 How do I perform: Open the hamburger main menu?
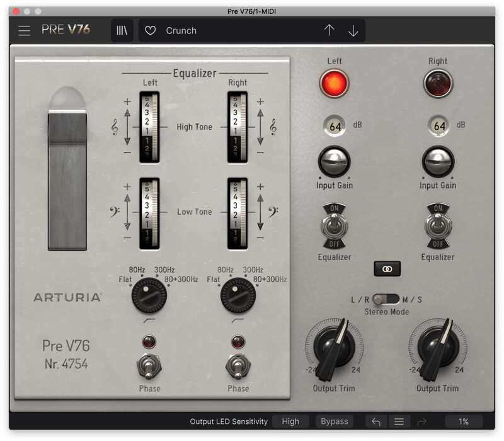24,31
